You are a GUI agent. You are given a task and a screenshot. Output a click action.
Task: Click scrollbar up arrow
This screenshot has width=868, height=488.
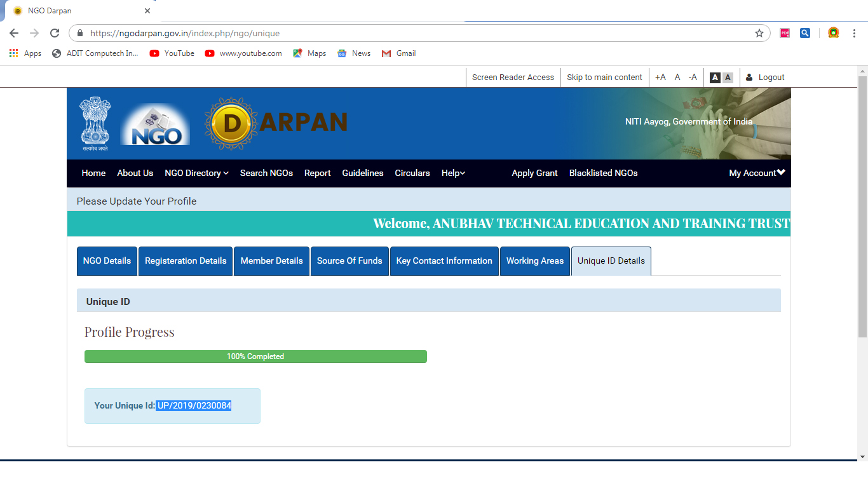coord(862,70)
